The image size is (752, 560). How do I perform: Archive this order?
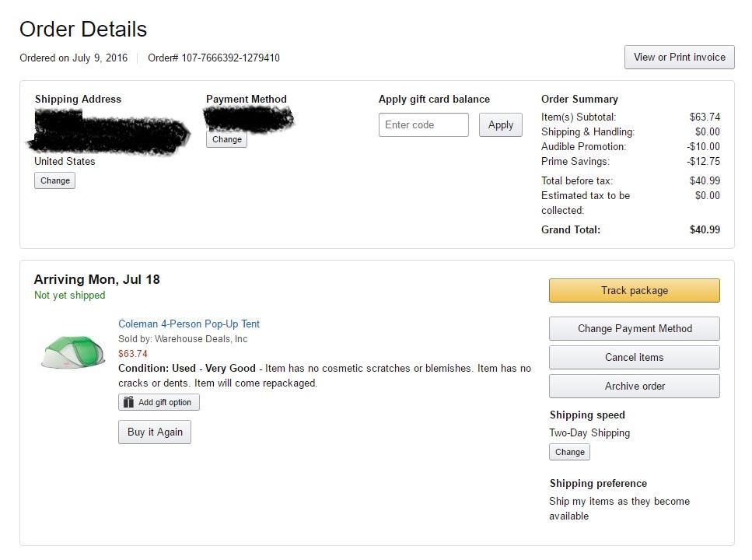pos(634,386)
